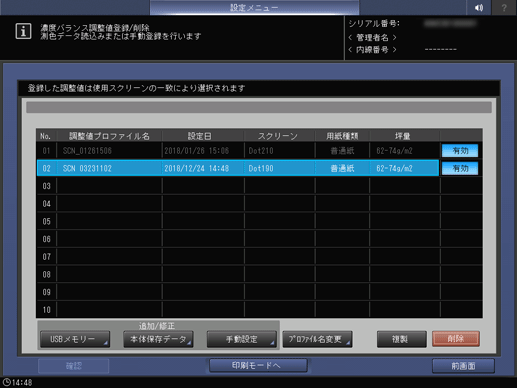This screenshot has width=517, height=388.
Task: Click the red 削除 delete button
Action: tap(456, 339)
